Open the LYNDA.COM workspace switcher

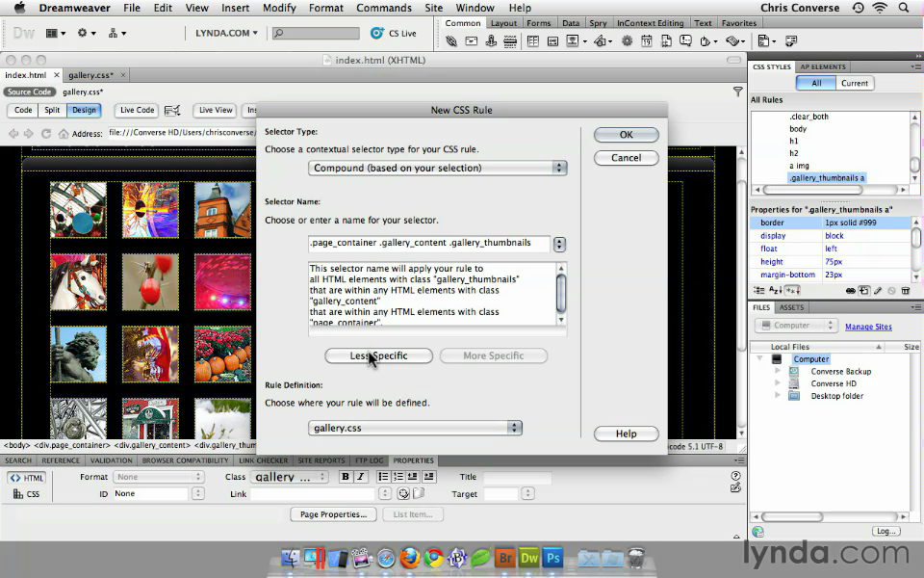pos(226,33)
